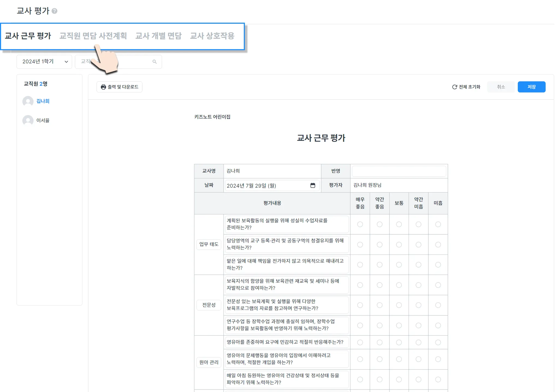559x392 pixels.
Task: Switch to 교직원 면담 사전계획 tab
Action: 93,36
